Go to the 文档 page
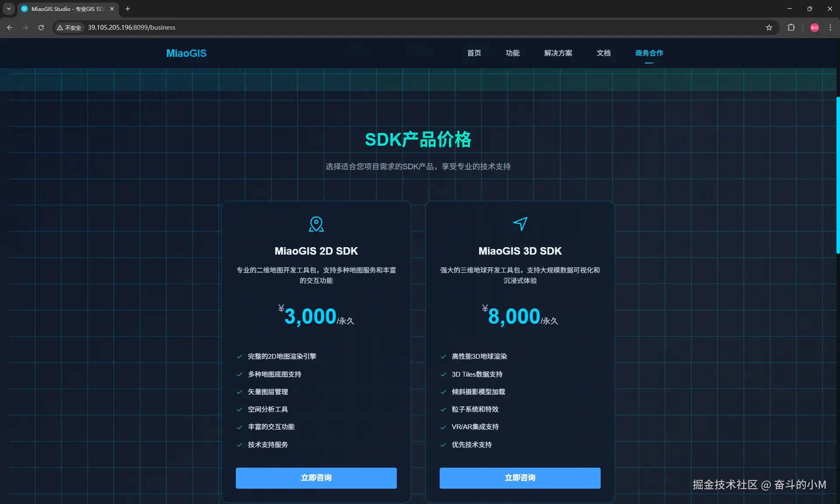This screenshot has height=504, width=840. point(603,53)
